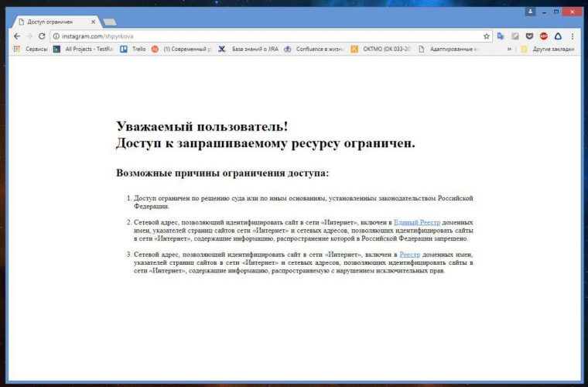The image size is (588, 387).
Task: Open the gray extension icon beside Translate
Action: [515, 36]
